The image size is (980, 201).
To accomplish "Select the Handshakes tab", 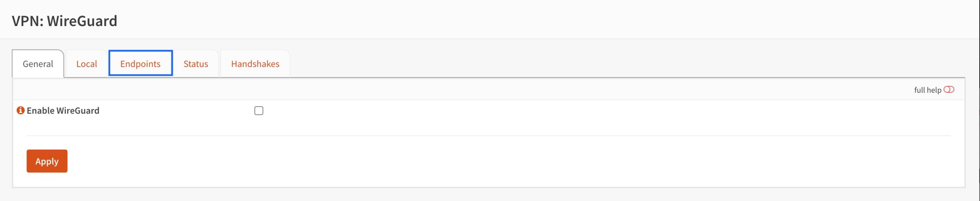I will (x=255, y=64).
